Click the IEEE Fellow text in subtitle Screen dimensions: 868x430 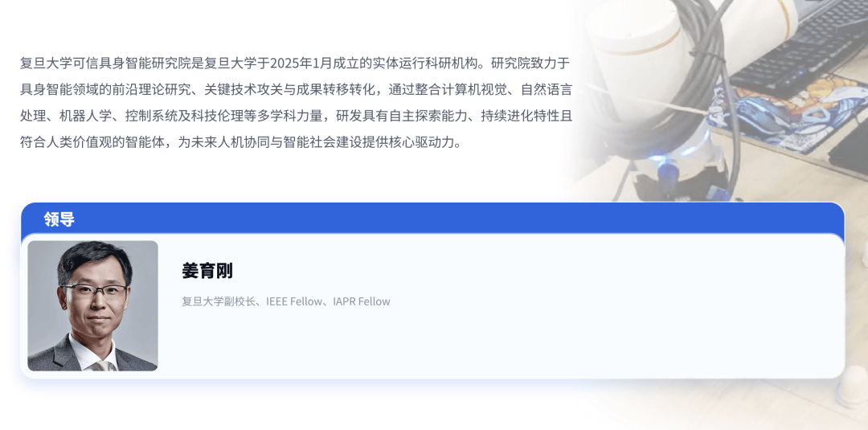294,301
